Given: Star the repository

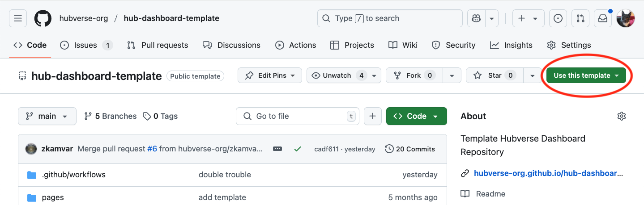Looking at the screenshot, I should pyautogui.click(x=495, y=75).
